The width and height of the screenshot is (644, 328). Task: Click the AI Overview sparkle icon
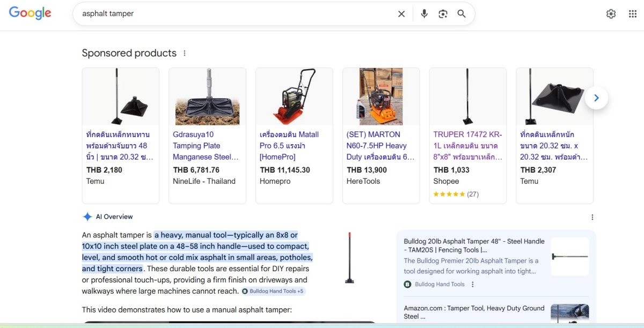coord(87,217)
